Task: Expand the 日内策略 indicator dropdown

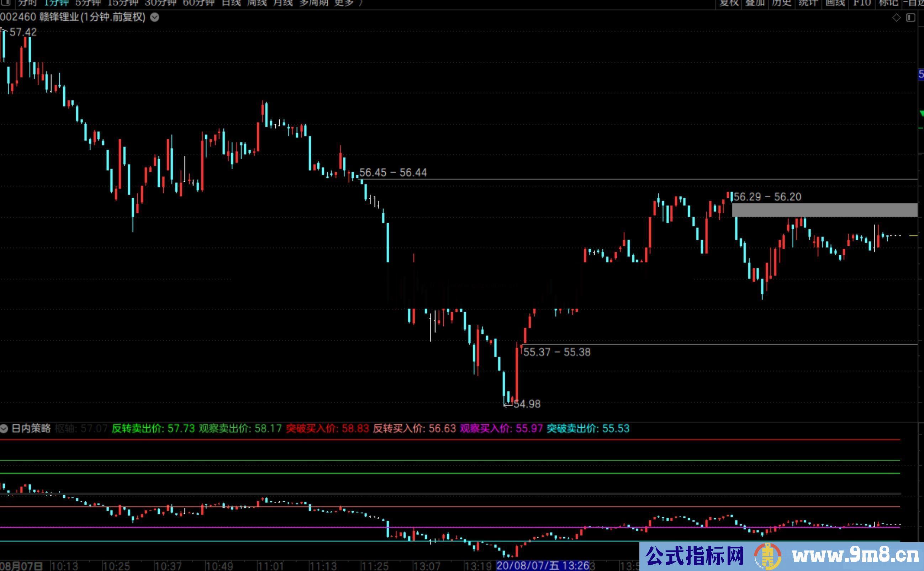Action: coord(4,429)
